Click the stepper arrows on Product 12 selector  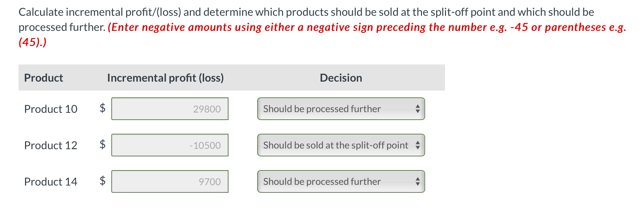418,145
